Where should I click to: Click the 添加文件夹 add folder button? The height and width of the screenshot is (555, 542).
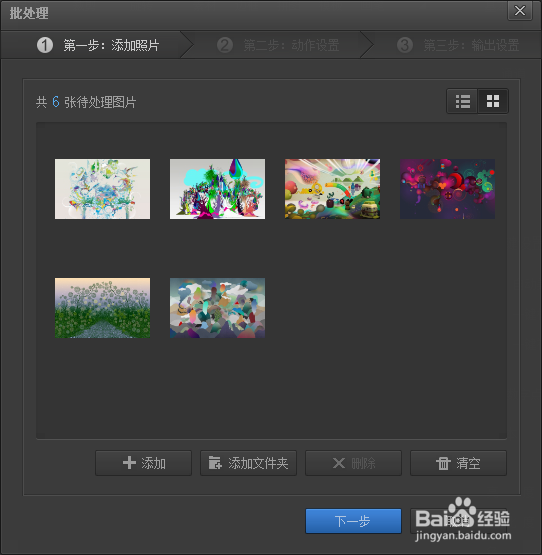[248, 463]
